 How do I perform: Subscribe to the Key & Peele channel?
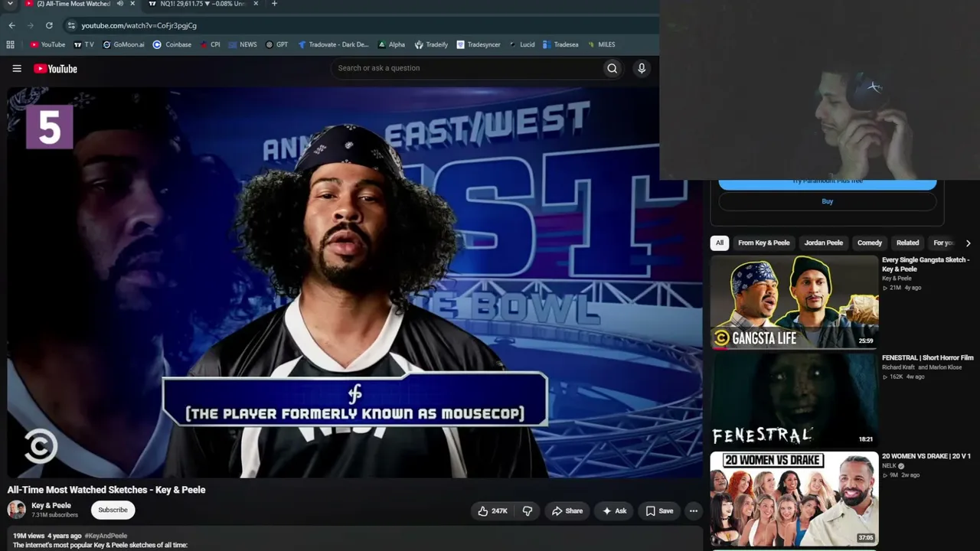click(113, 510)
